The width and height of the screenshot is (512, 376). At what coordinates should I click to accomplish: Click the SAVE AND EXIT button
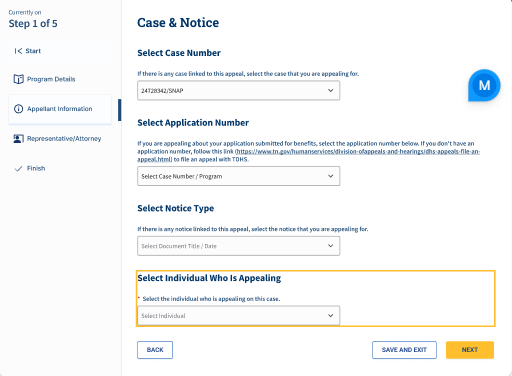(x=404, y=350)
